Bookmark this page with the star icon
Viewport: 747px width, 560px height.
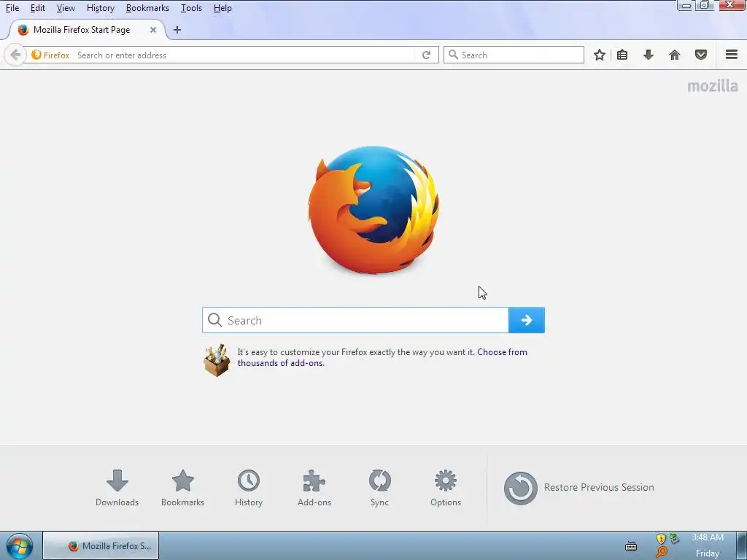(x=600, y=55)
